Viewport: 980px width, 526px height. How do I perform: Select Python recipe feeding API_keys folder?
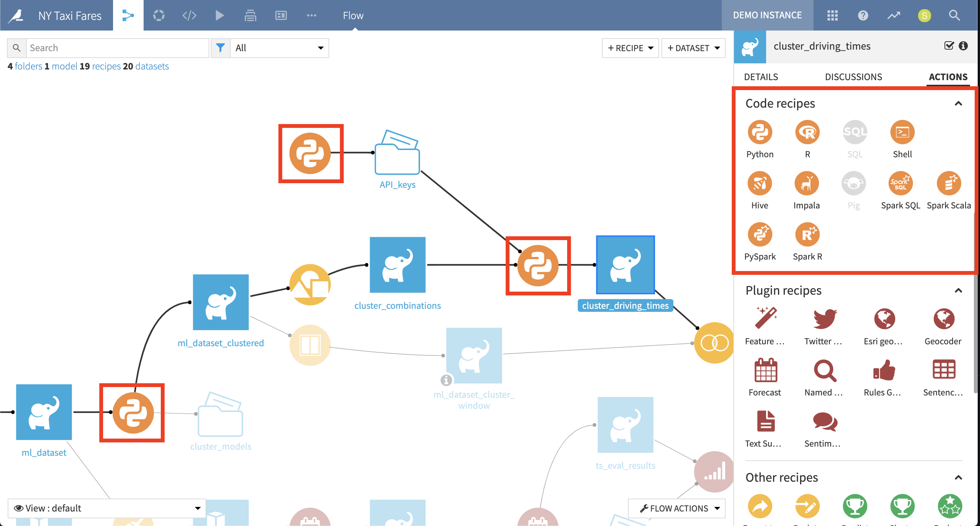(x=310, y=153)
